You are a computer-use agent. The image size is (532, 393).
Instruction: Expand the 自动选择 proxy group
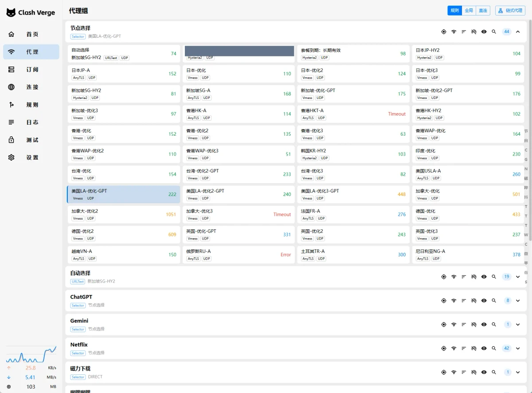518,277
